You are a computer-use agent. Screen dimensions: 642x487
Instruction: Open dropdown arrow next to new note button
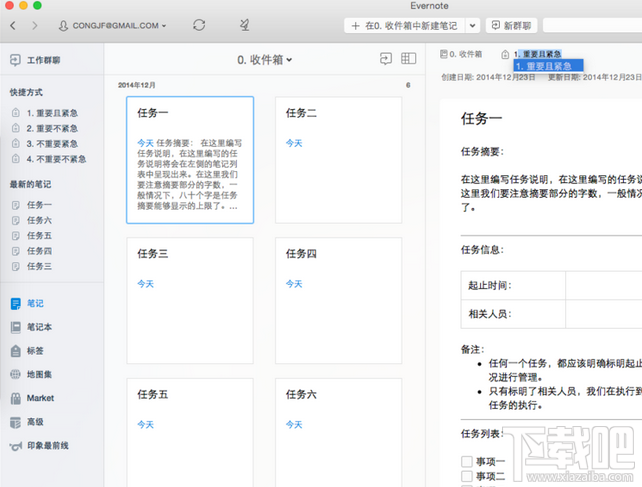pyautogui.click(x=472, y=25)
